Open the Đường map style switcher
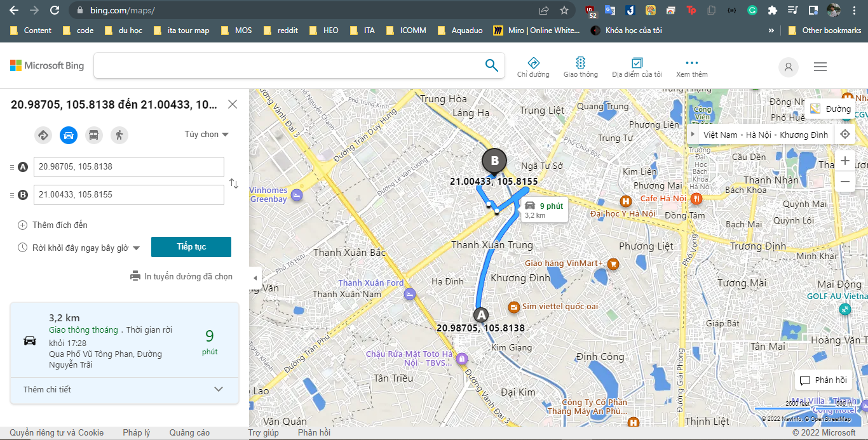This screenshot has width=868, height=440. (831, 108)
